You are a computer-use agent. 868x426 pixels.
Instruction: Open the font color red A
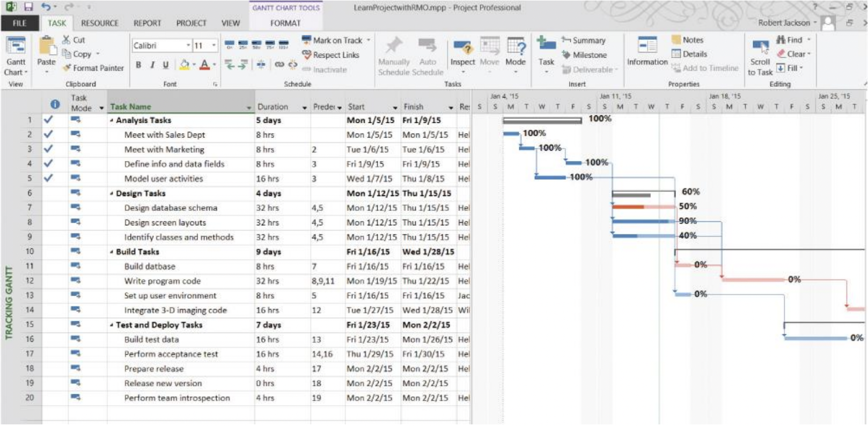click(x=204, y=65)
